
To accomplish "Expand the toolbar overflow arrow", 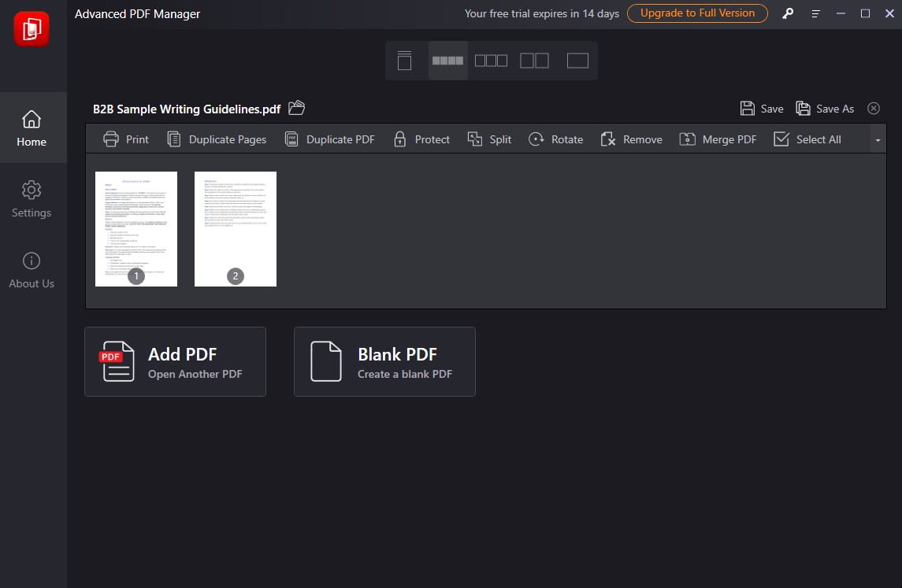I will click(878, 140).
